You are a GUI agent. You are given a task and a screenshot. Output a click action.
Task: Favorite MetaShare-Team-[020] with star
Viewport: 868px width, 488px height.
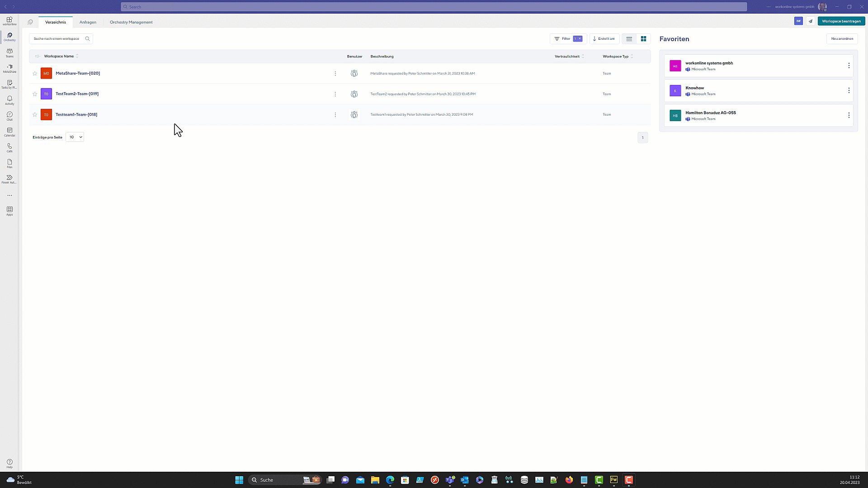[35, 73]
